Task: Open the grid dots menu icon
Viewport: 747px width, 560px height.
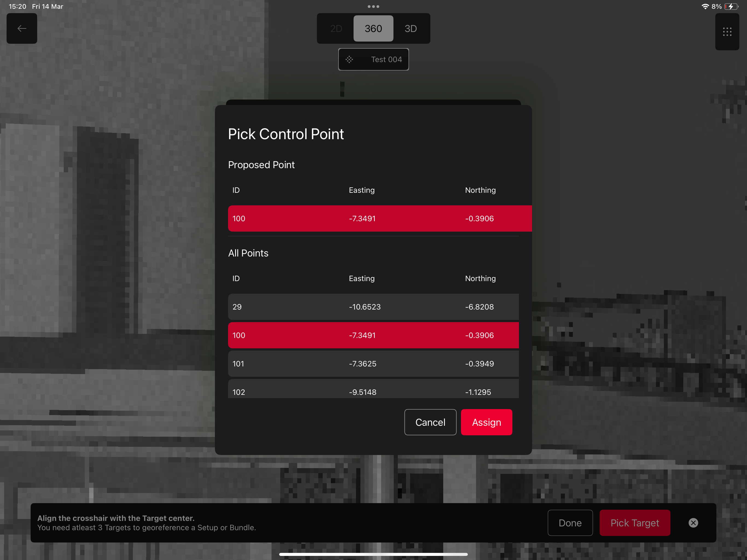Action: (727, 32)
